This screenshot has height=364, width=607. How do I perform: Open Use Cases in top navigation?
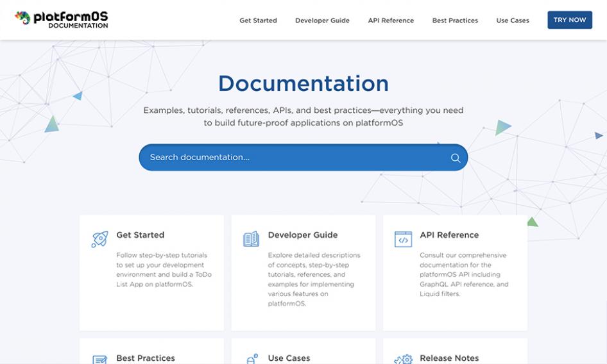point(513,21)
